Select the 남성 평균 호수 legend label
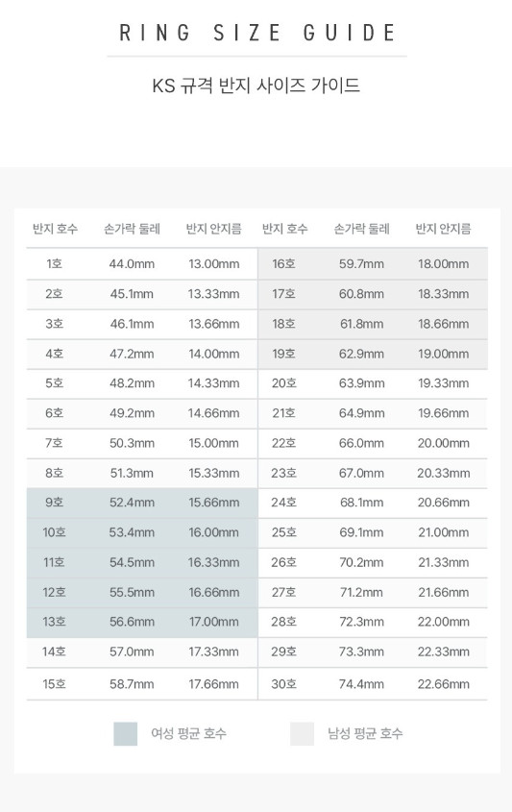Screen dimensions: 512x812 (x=365, y=733)
